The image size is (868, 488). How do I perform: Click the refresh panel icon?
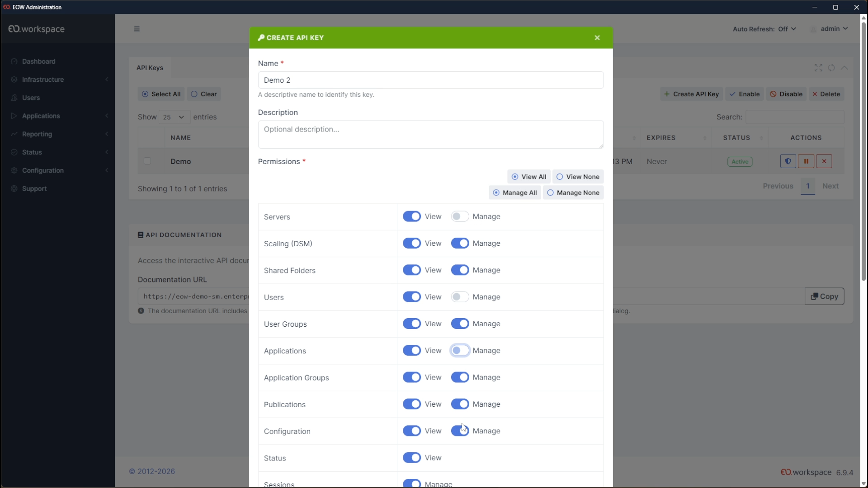831,68
